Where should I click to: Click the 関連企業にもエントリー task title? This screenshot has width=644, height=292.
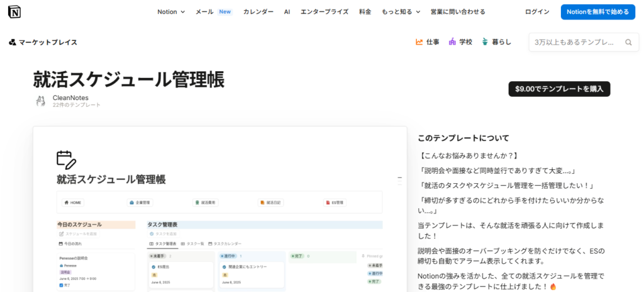247,267
